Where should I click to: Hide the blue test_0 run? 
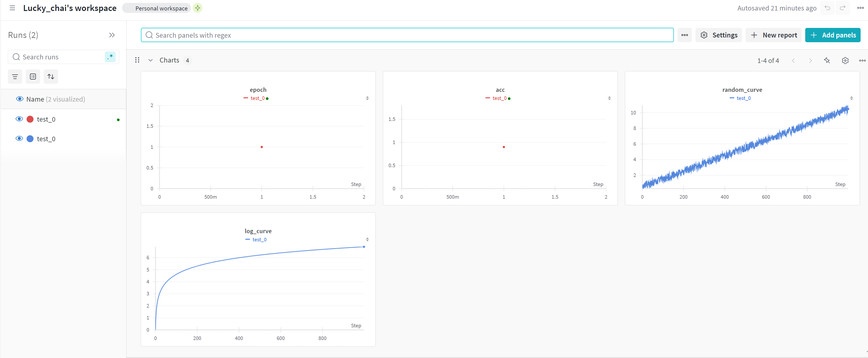coord(19,138)
